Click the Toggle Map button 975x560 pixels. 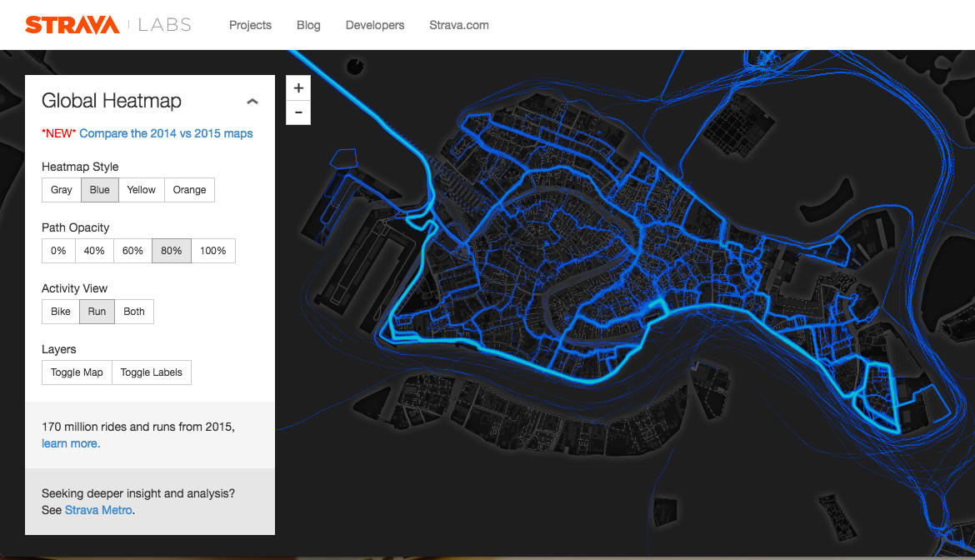click(77, 372)
